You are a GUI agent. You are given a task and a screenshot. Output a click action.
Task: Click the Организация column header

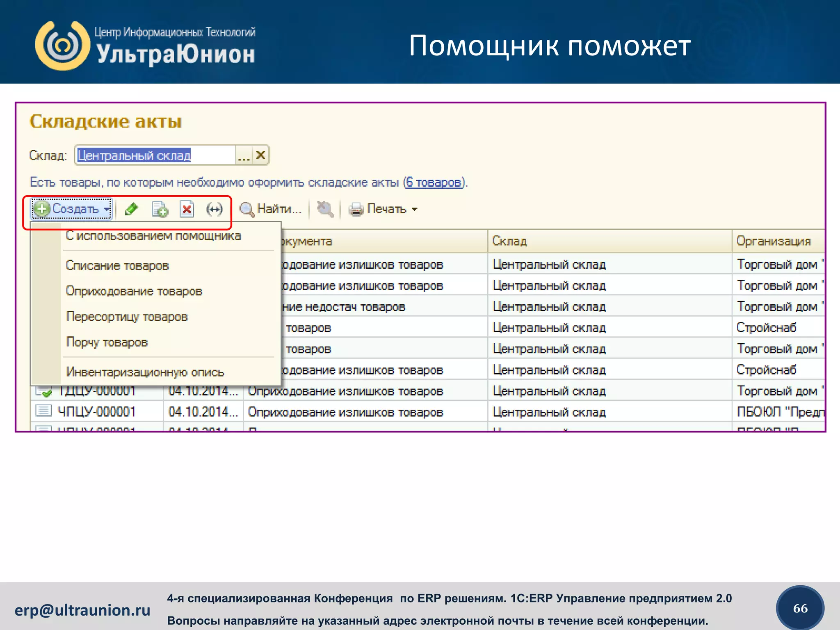[x=778, y=241]
